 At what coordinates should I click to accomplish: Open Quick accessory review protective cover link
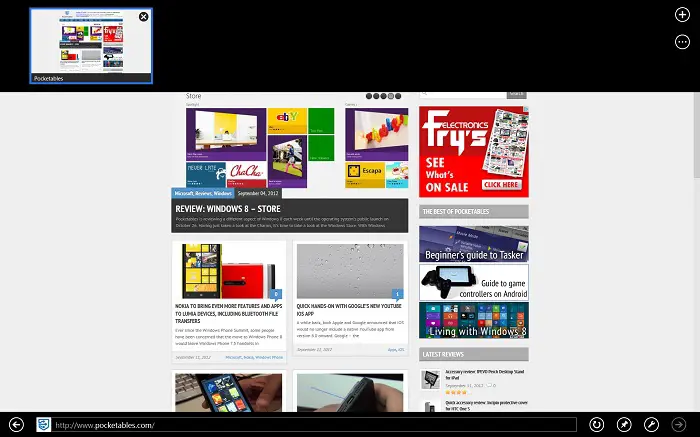487,405
